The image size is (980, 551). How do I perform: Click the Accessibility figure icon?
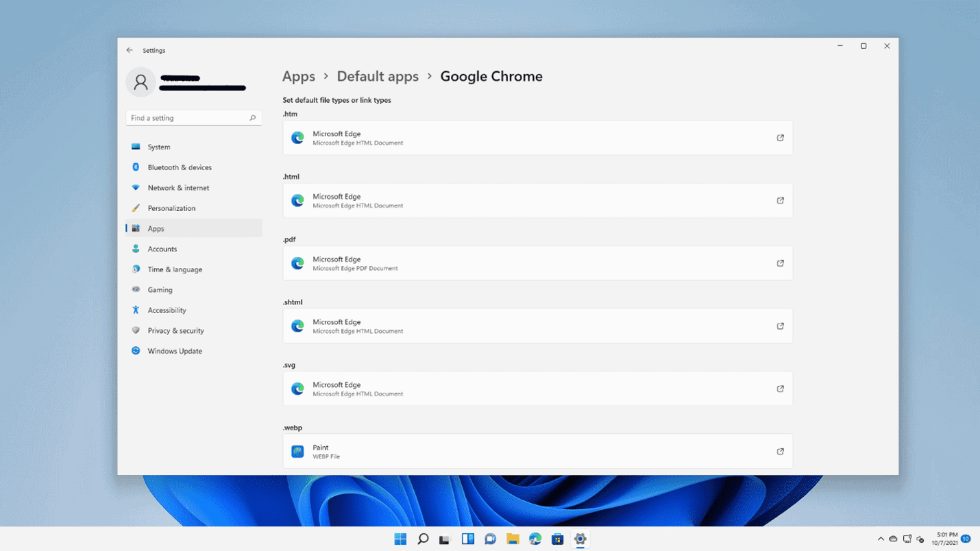pos(136,310)
